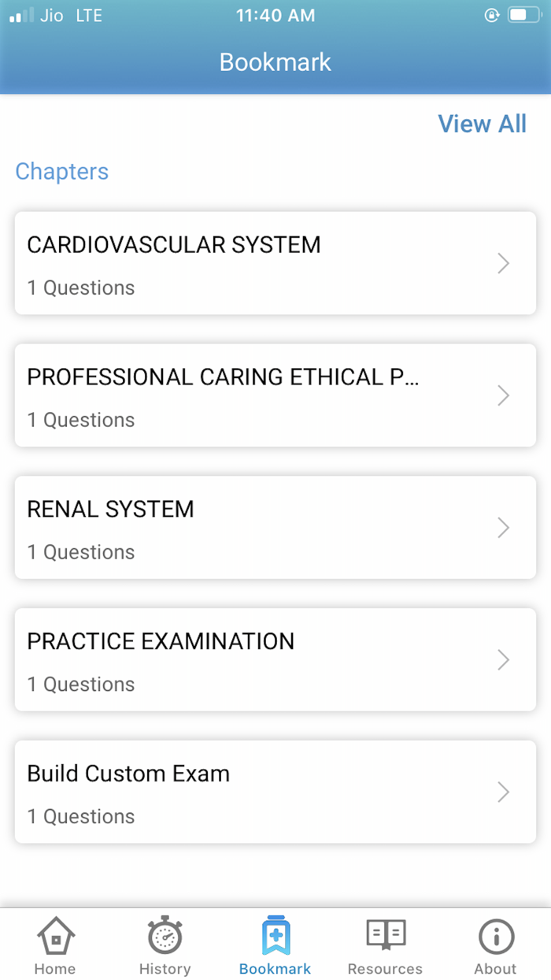Screen dimensions: 551x980
Task: Tap the About info icon
Action: pos(495,937)
